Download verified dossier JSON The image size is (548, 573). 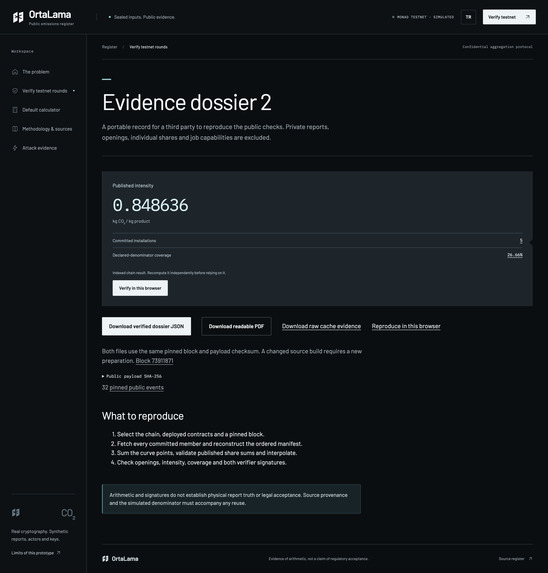tap(146, 326)
